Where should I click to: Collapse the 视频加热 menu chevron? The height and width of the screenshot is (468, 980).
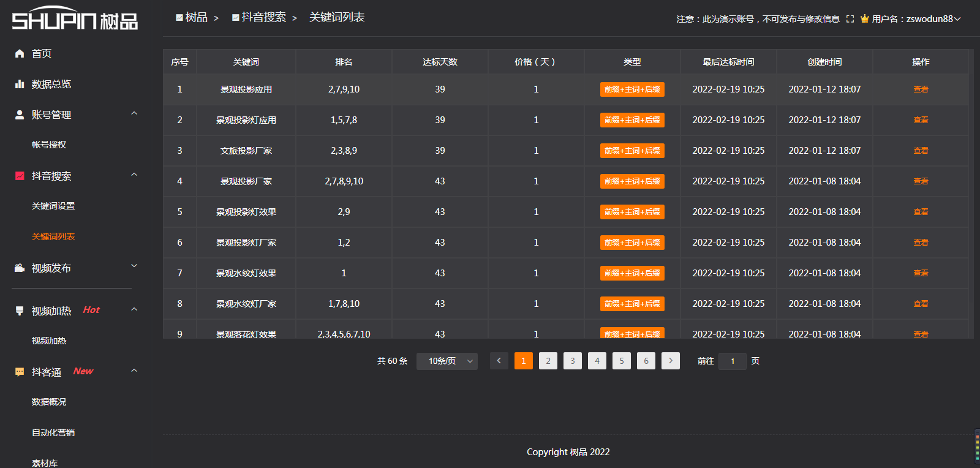click(x=134, y=309)
